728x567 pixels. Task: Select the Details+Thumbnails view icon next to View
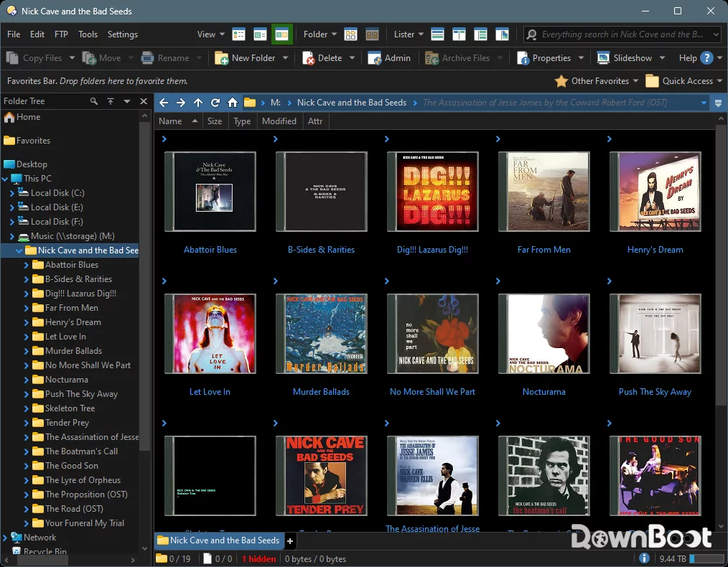(x=260, y=34)
